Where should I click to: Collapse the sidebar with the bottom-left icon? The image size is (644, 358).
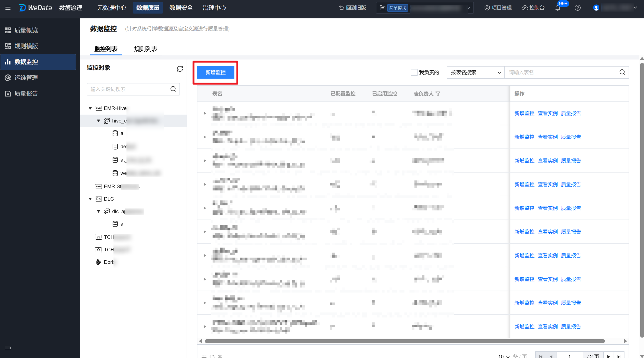pyautogui.click(x=8, y=348)
